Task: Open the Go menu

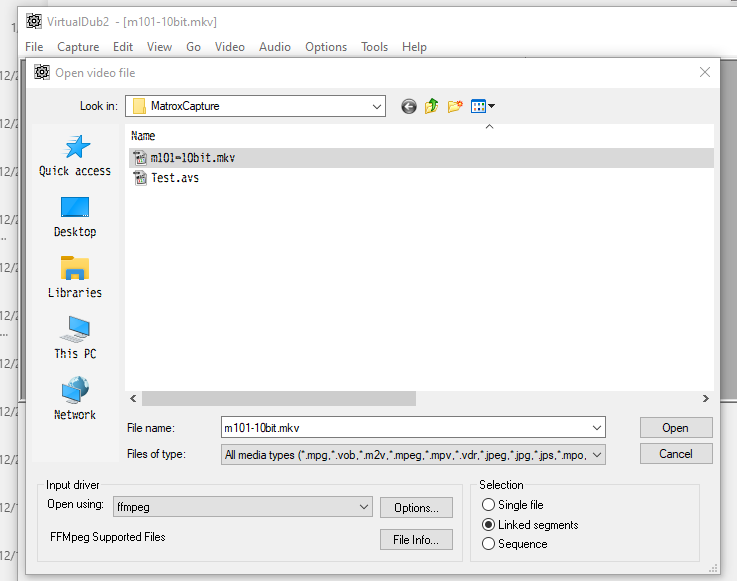Action: point(193,47)
